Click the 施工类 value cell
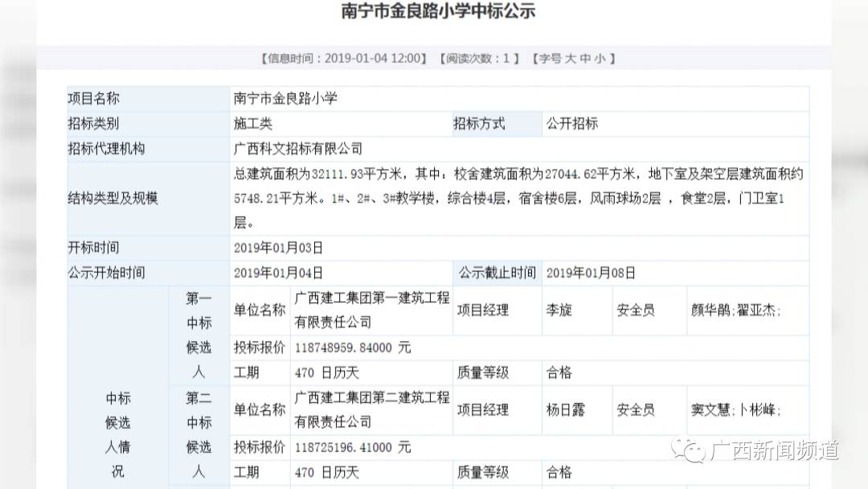This screenshot has height=489, width=868. point(341,124)
